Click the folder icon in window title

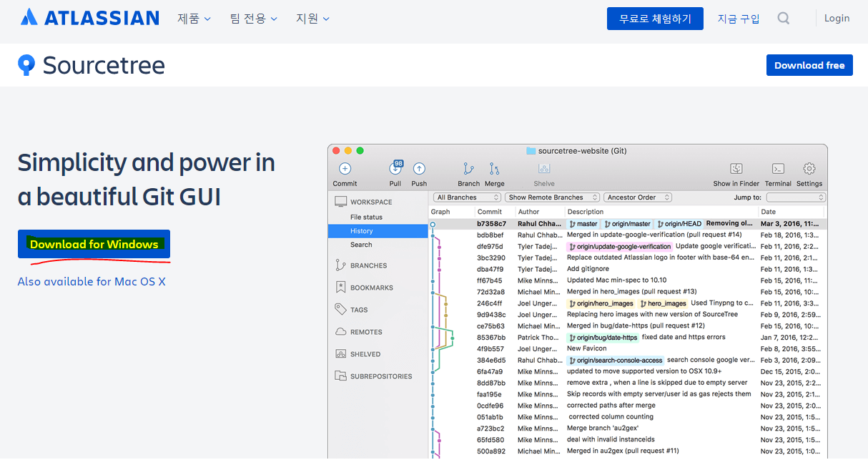pyautogui.click(x=531, y=151)
